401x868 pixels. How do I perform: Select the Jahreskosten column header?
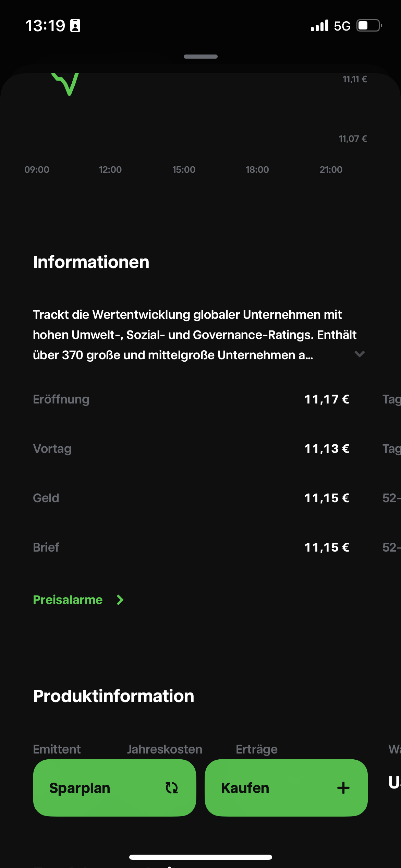[165, 749]
